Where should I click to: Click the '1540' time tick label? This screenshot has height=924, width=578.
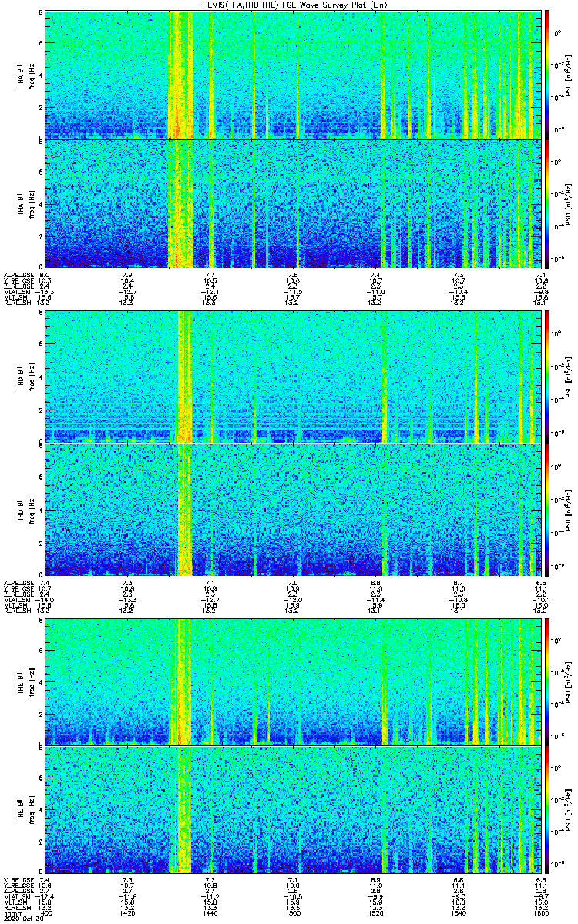click(458, 912)
